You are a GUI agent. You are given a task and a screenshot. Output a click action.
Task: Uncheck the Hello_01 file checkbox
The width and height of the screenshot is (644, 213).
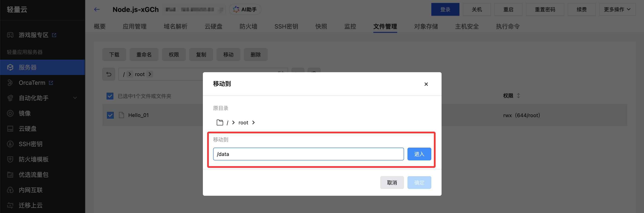[110, 115]
